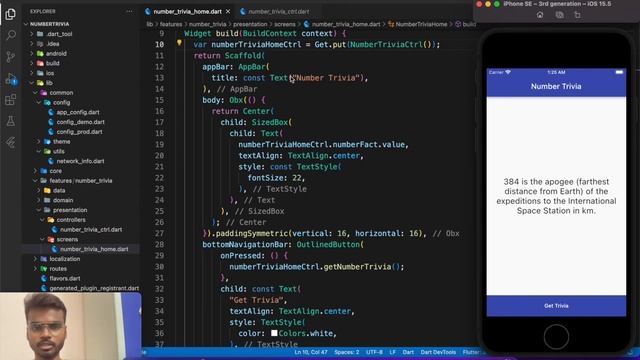Click the iPhone simulator home button
640x360 pixels.
pos(556,337)
